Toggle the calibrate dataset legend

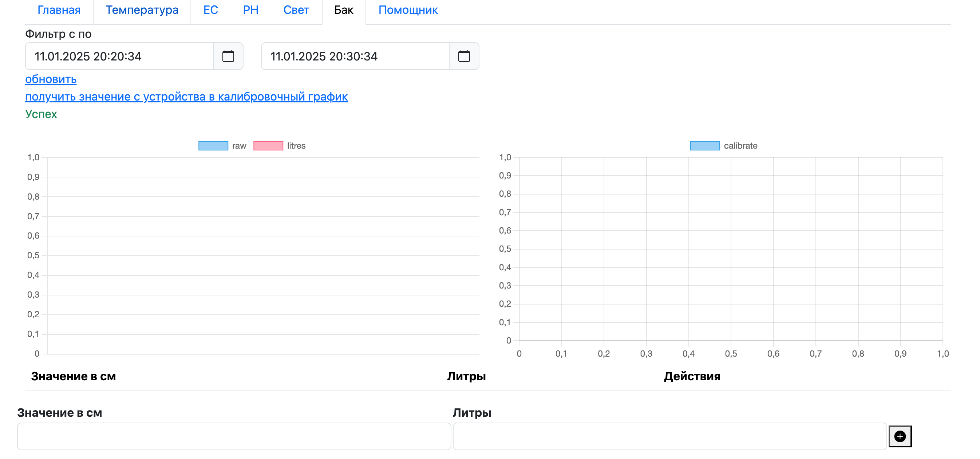click(x=723, y=146)
